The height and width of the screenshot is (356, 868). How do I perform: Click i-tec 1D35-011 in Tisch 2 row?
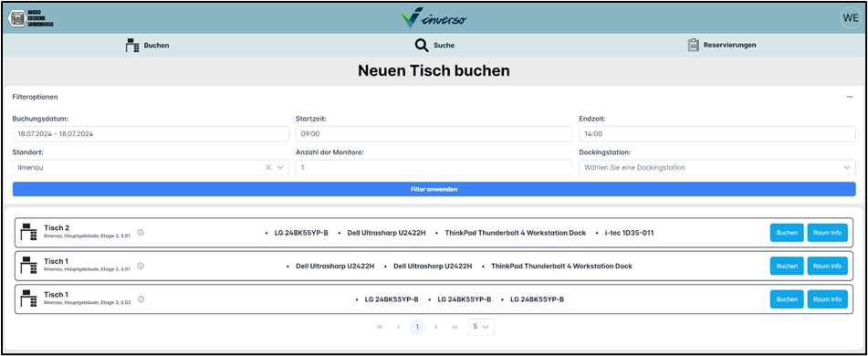(x=629, y=233)
